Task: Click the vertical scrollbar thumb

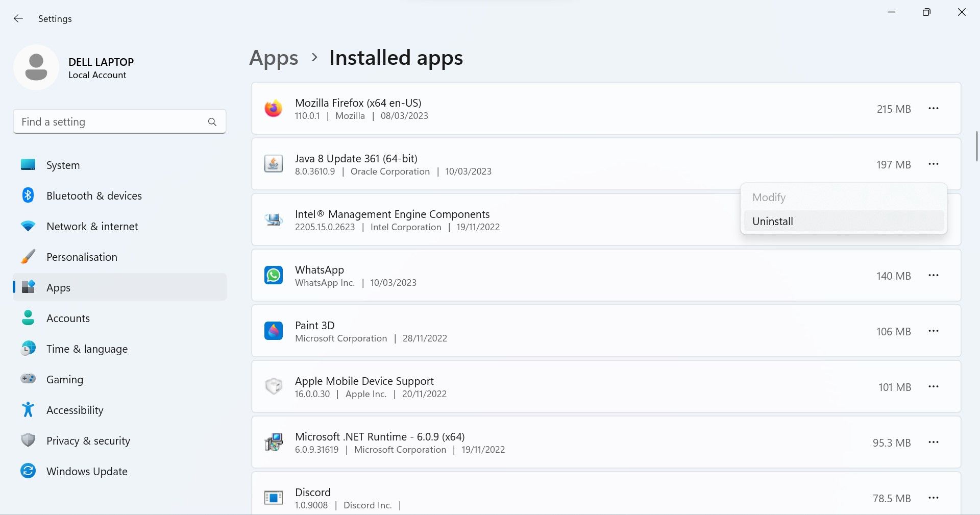Action: (976, 146)
